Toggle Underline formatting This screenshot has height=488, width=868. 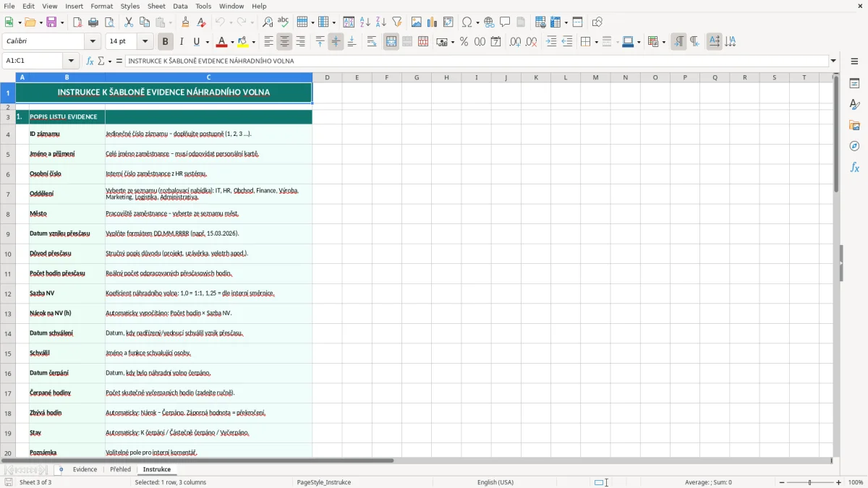click(x=197, y=42)
